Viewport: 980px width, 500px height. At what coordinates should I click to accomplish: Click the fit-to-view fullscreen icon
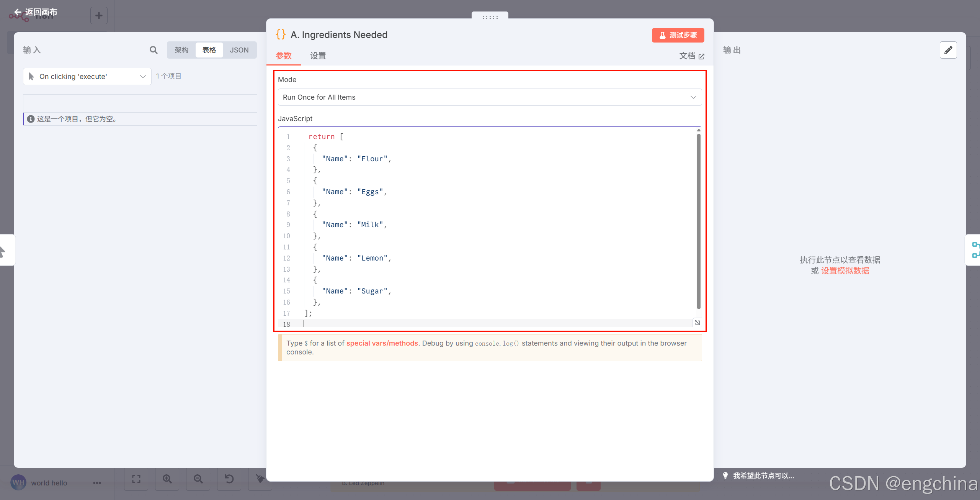pyautogui.click(x=136, y=479)
